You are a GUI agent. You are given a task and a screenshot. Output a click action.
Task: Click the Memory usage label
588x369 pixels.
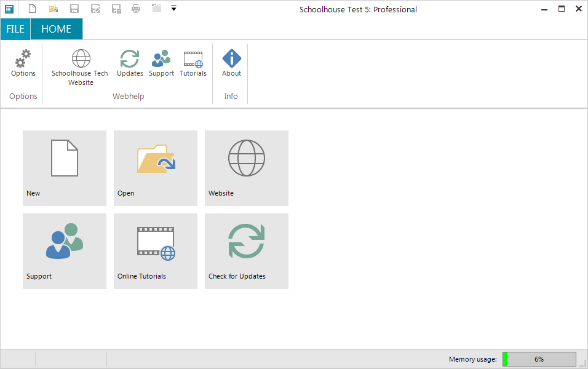(x=473, y=359)
